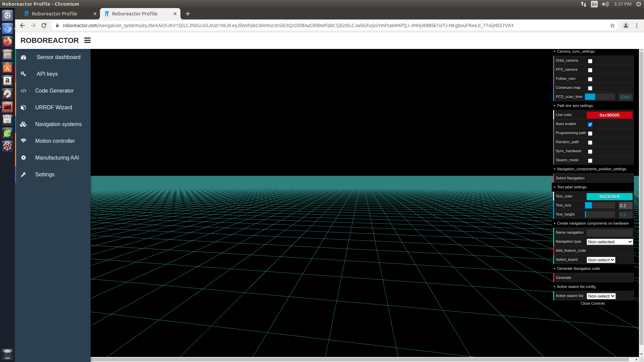Click the Sensor dashboard gauge icon
This screenshot has width=644, height=362.
[x=23, y=57]
